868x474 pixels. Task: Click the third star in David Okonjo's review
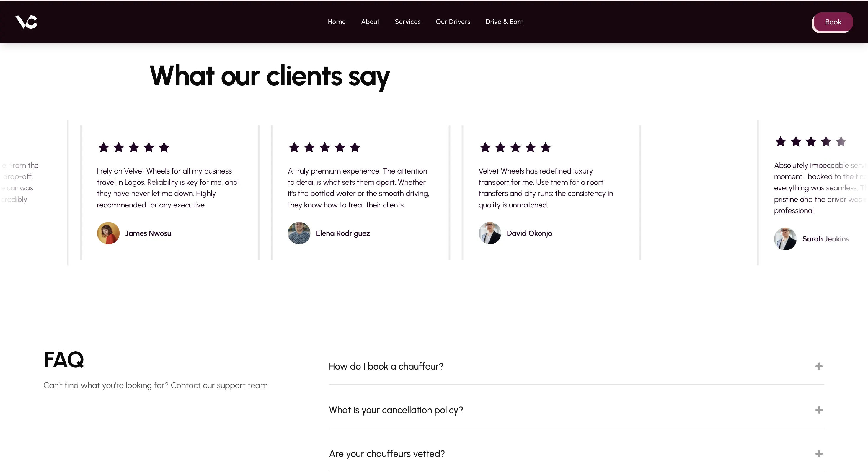tap(515, 147)
